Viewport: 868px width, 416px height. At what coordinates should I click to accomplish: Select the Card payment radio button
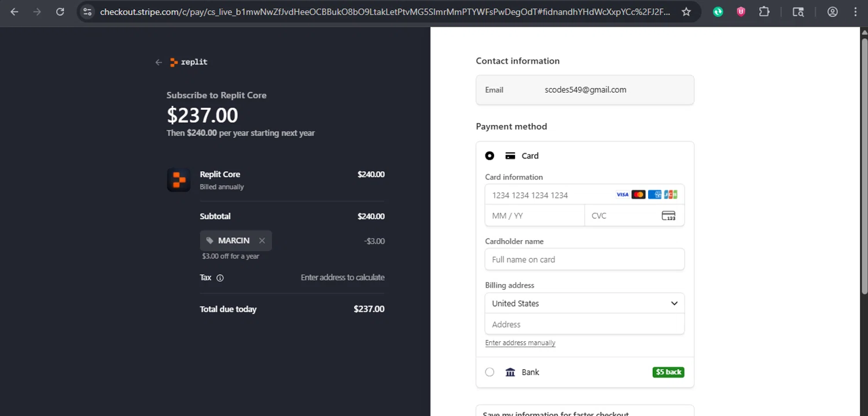[x=490, y=156]
